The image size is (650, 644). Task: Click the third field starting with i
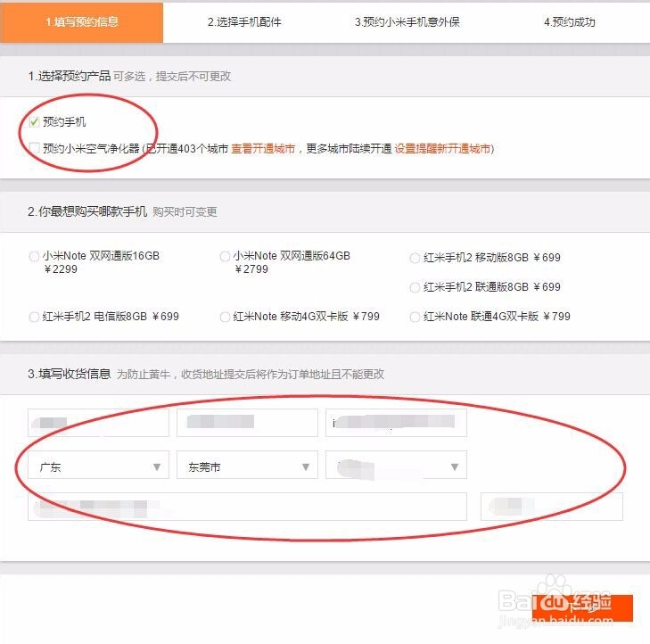(x=396, y=423)
